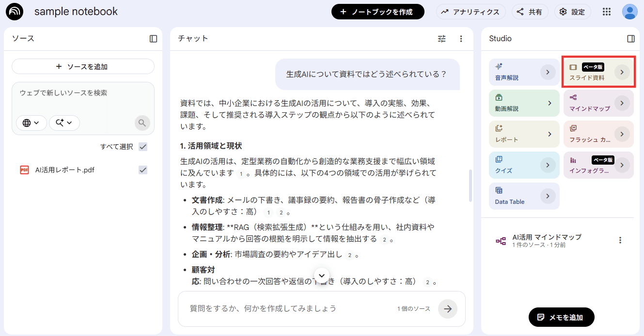
Task: Open the chat more-options menu
Action: coord(461,39)
